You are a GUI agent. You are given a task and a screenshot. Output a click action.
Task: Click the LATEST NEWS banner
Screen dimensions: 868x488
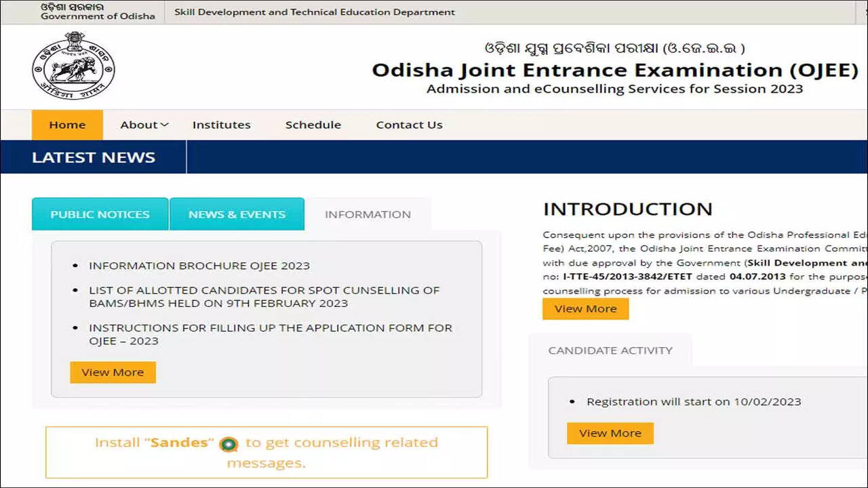[x=94, y=157]
